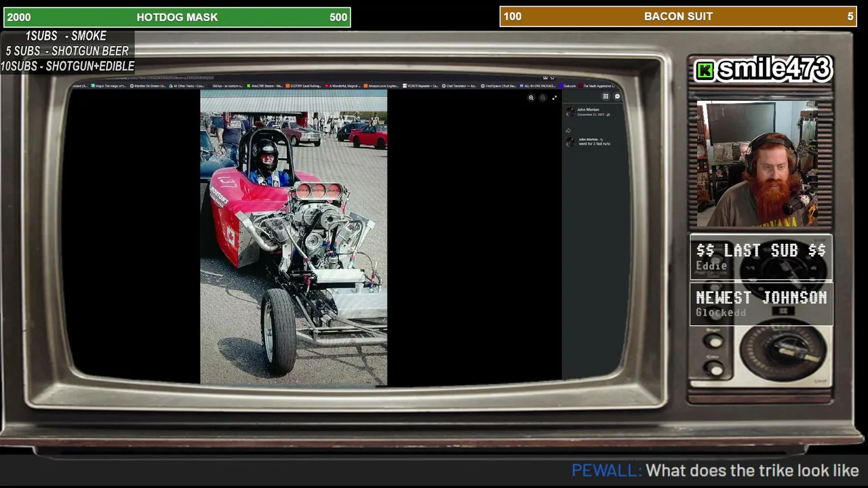
Task: Open the VE3KTR Repeater bookmark
Action: click(x=420, y=86)
